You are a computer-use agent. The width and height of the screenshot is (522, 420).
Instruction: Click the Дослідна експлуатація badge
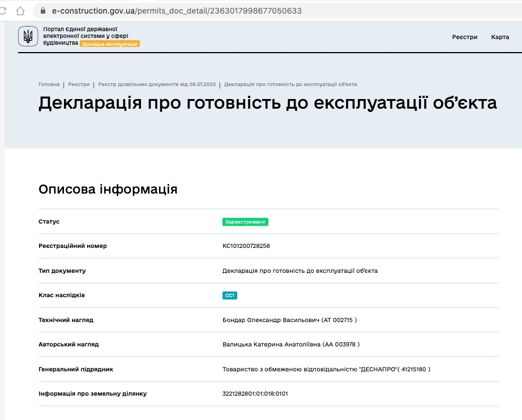pyautogui.click(x=109, y=44)
